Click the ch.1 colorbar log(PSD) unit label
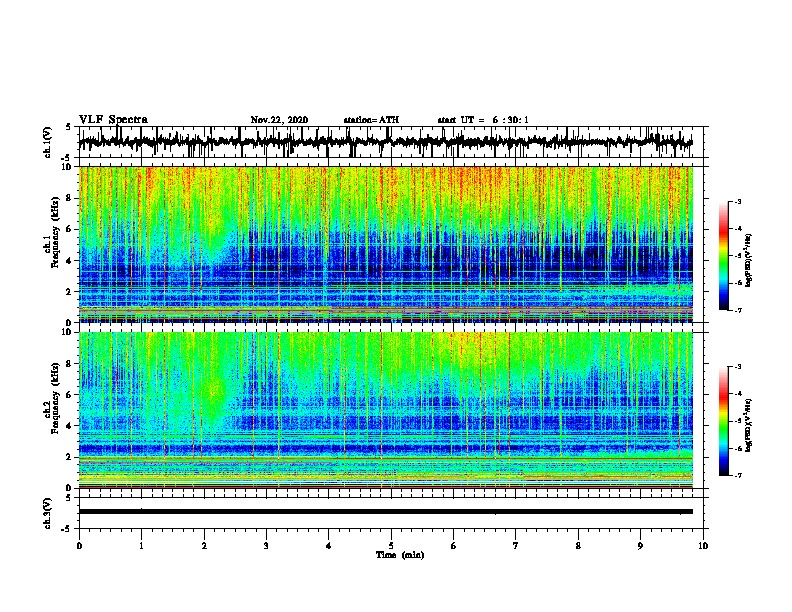The width and height of the screenshot is (792, 612). tap(748, 260)
